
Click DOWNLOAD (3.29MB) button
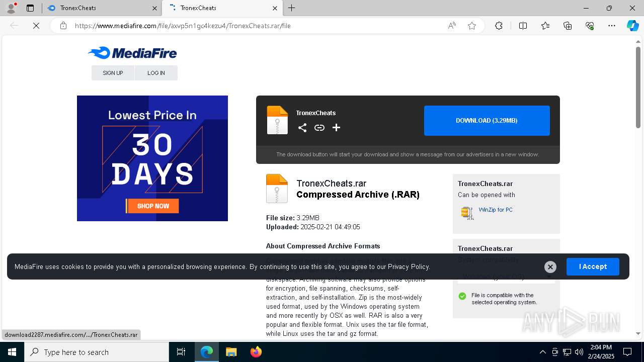coord(487,121)
